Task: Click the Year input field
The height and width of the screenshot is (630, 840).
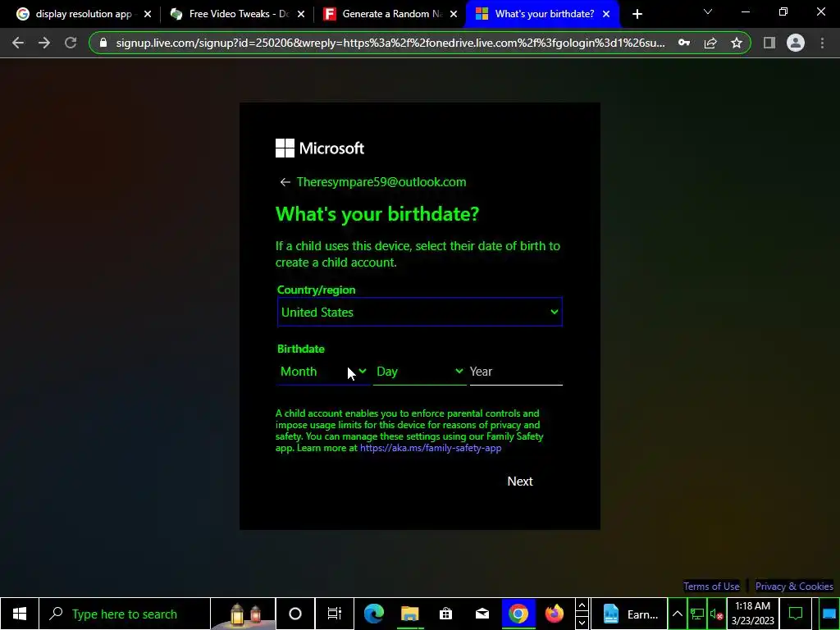Action: (516, 372)
